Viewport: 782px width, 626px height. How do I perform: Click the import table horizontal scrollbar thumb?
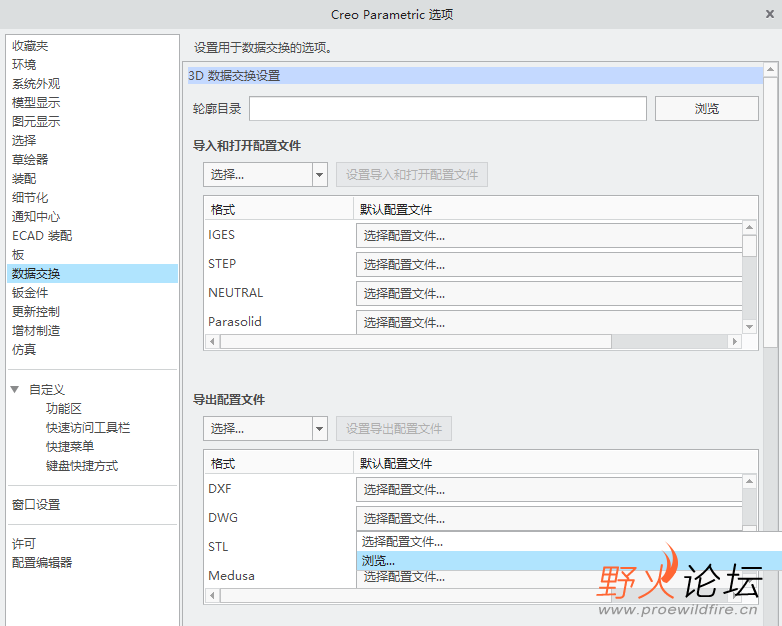click(x=416, y=342)
